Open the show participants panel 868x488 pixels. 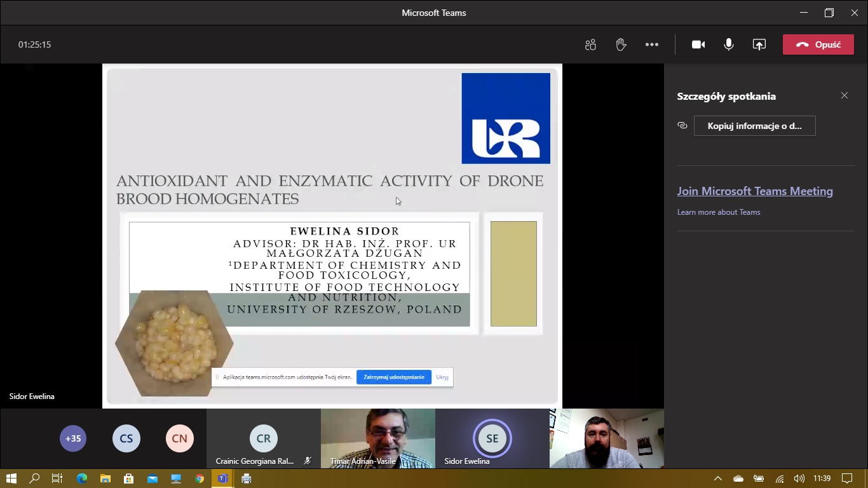(x=590, y=44)
